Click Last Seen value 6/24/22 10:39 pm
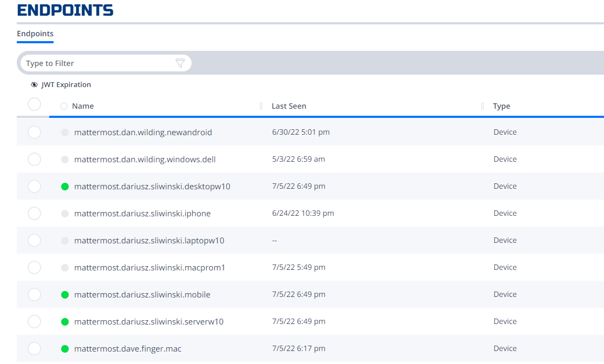The width and height of the screenshot is (604, 364). click(303, 213)
